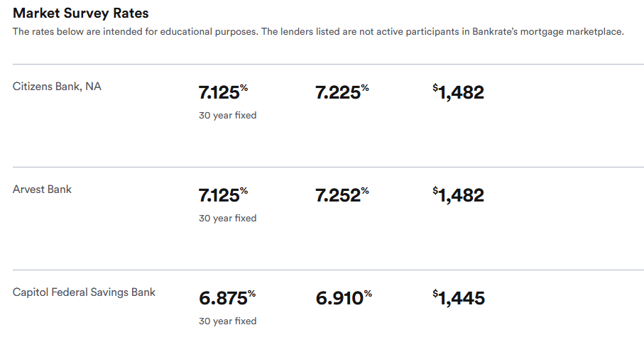This screenshot has height=342, width=644.
Task: Click the 7.225% APR for Citizens Bank
Action: pyautogui.click(x=342, y=92)
